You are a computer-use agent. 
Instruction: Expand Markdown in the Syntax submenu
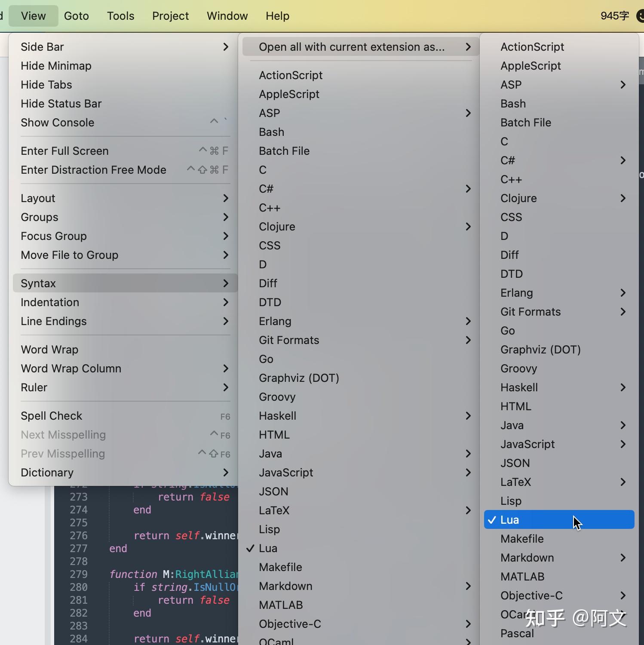pos(360,586)
